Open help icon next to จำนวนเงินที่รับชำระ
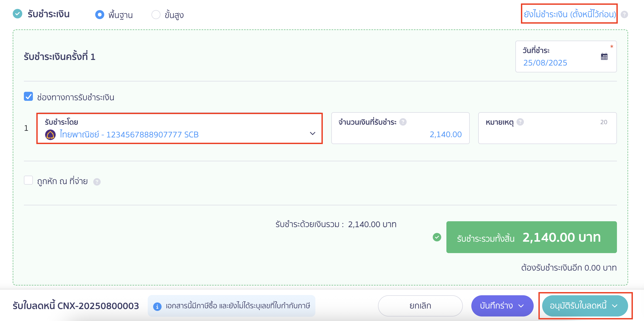 pyautogui.click(x=403, y=122)
